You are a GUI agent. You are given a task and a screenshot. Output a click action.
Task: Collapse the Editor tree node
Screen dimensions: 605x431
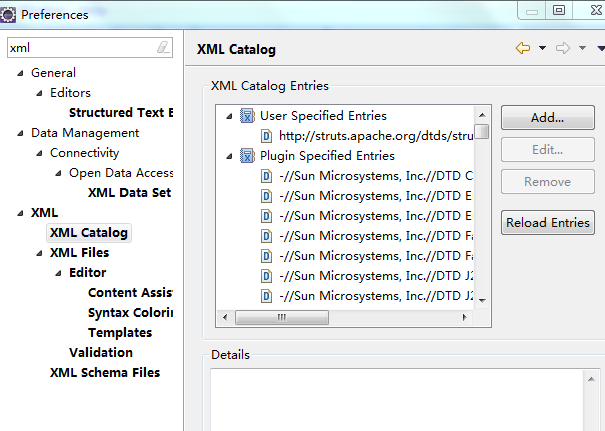pyautogui.click(x=58, y=273)
